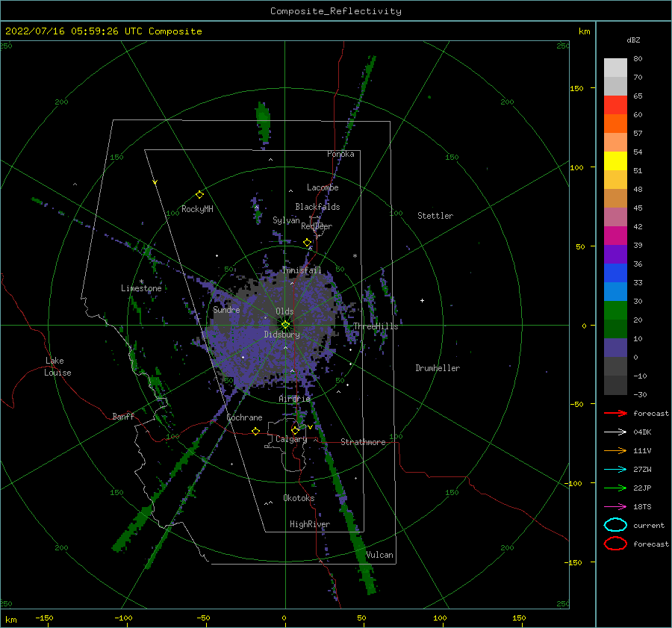This screenshot has width=672, height=628.
Task: Click the 18TS legend text
Action: click(x=642, y=507)
